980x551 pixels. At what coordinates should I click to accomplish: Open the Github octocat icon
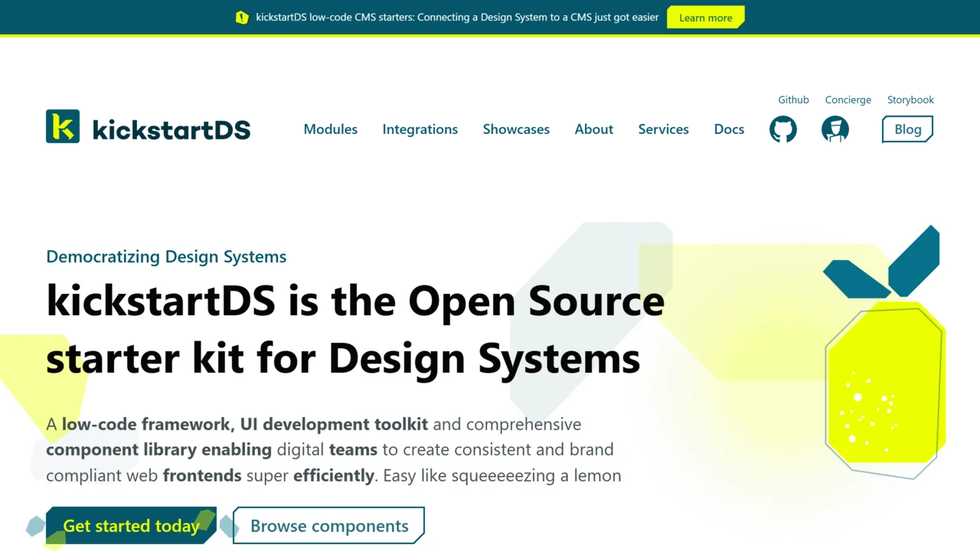[782, 129]
